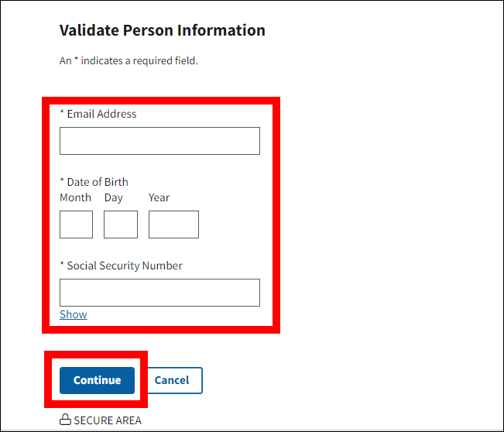The height and width of the screenshot is (432, 504).
Task: Click the Month label above its box
Action: [x=75, y=197]
